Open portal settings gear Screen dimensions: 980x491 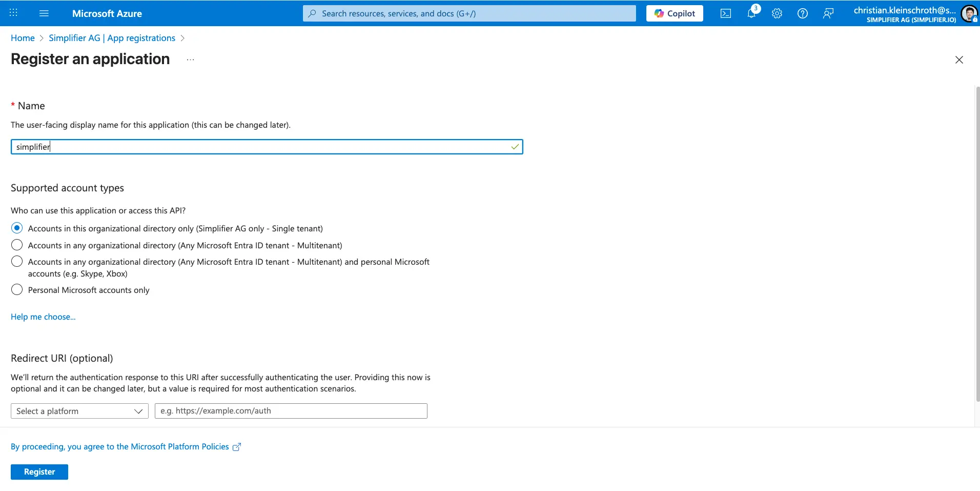coord(777,13)
